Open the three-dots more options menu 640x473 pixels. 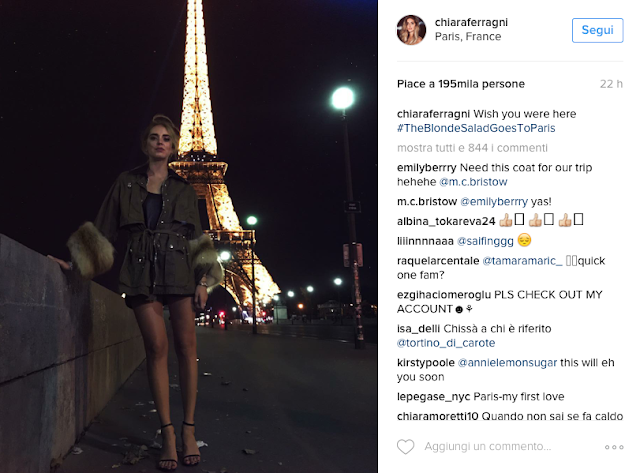point(614,447)
